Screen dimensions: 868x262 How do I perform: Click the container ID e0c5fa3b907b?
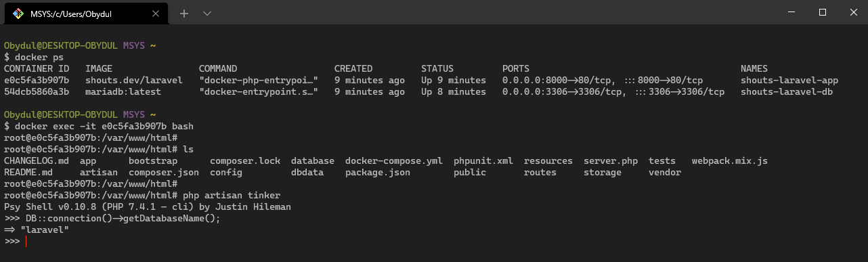tap(37, 81)
